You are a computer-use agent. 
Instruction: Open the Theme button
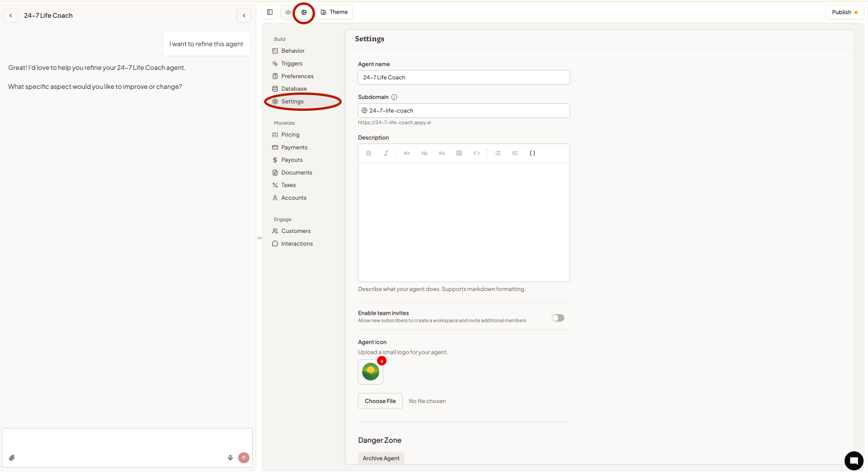click(334, 12)
